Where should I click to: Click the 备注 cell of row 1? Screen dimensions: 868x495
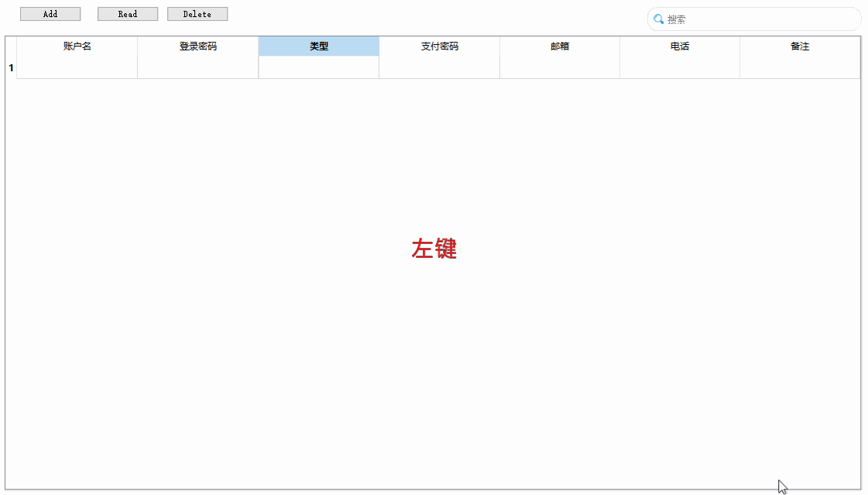click(x=800, y=67)
